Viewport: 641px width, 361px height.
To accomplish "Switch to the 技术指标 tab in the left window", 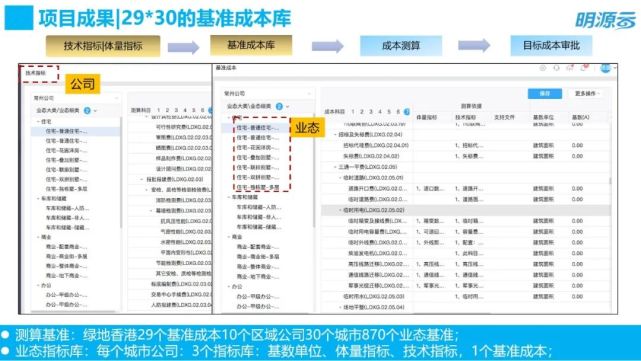I will click(36, 73).
